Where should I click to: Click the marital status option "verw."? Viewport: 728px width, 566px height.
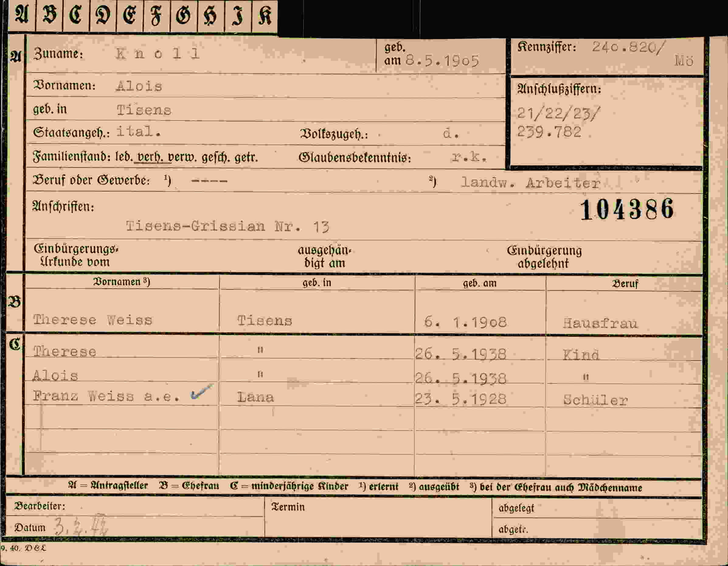(182, 157)
